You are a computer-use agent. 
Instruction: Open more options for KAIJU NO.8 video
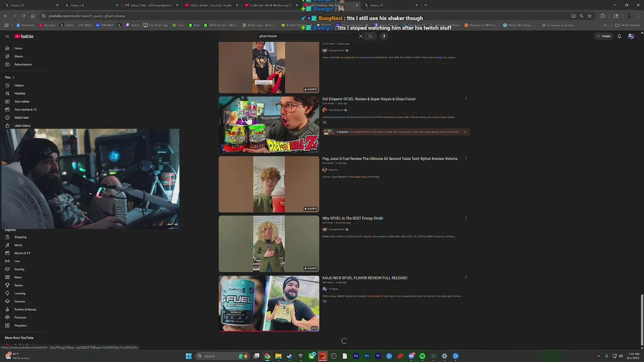466,277
